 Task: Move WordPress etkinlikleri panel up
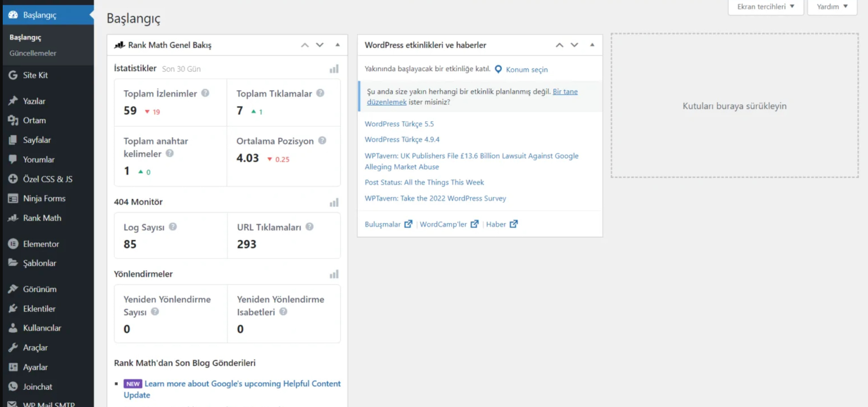[559, 45]
